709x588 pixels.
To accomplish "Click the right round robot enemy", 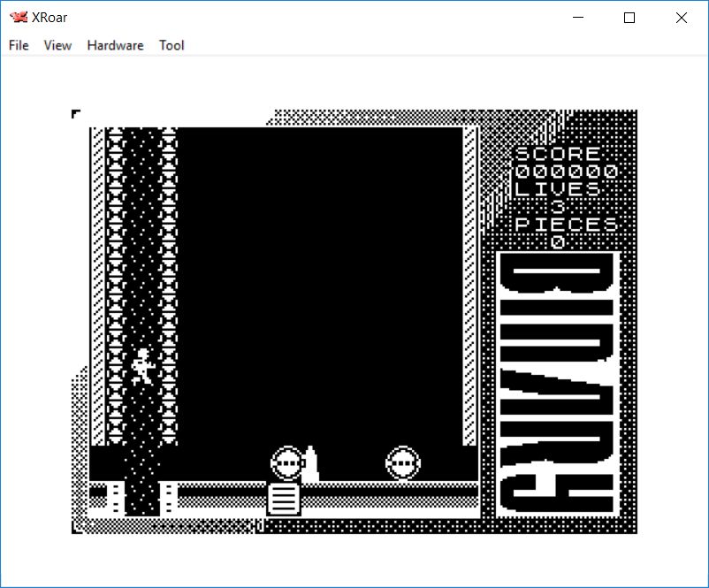I will [x=403, y=463].
